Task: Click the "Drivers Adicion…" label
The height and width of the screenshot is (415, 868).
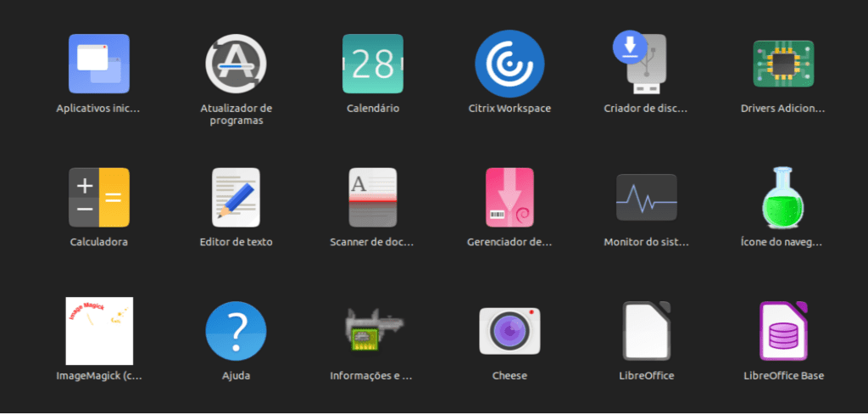Action: [x=782, y=109]
